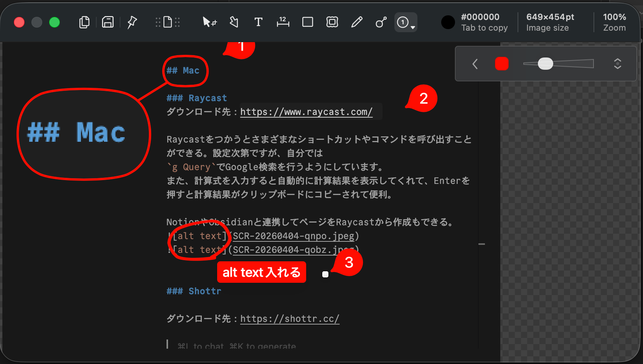Run OCR text recognition on the image
This screenshot has width=643, height=364.
[168, 22]
